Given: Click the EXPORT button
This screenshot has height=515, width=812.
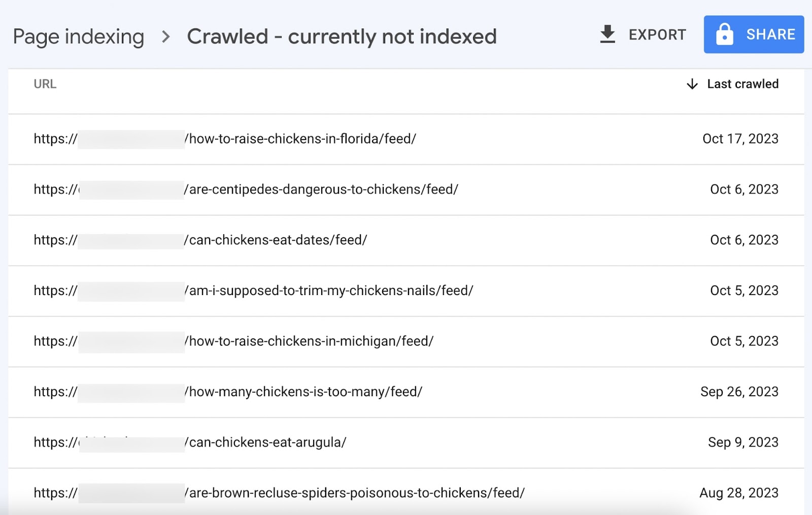Looking at the screenshot, I should [x=657, y=35].
